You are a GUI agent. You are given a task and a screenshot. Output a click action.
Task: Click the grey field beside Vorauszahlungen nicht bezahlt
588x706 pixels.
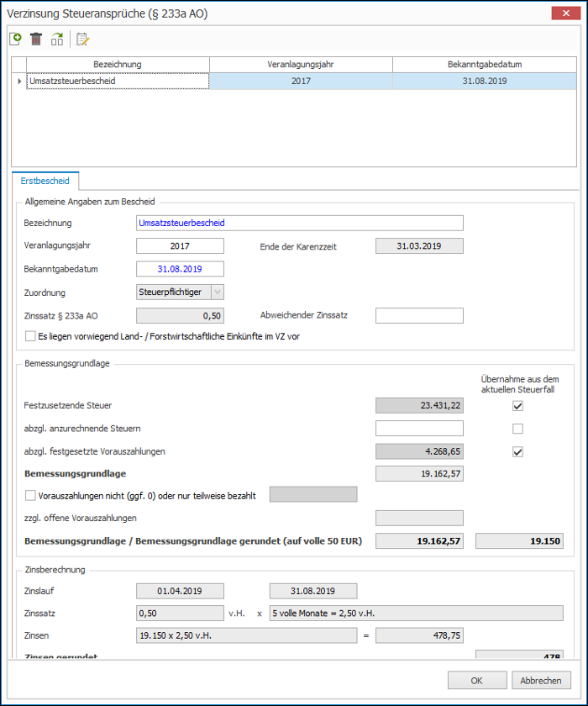[313, 494]
